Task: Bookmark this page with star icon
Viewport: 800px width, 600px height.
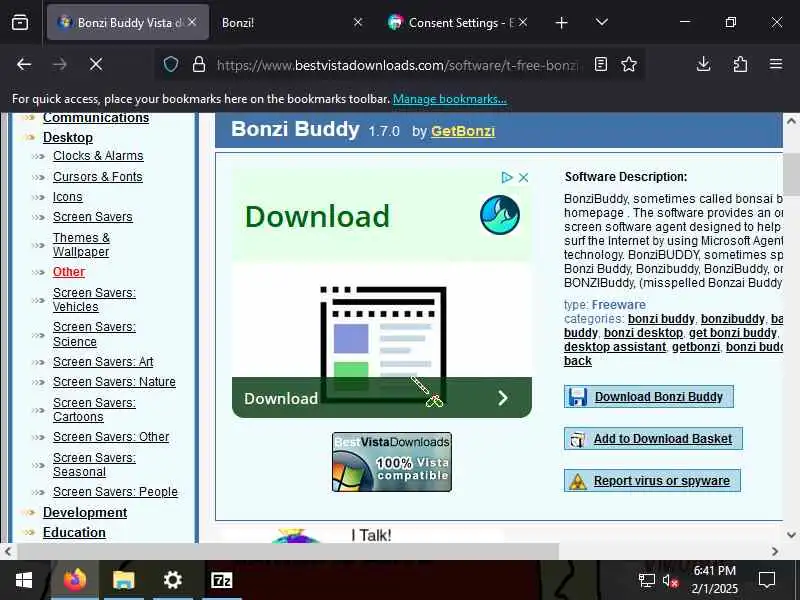Action: [x=629, y=64]
